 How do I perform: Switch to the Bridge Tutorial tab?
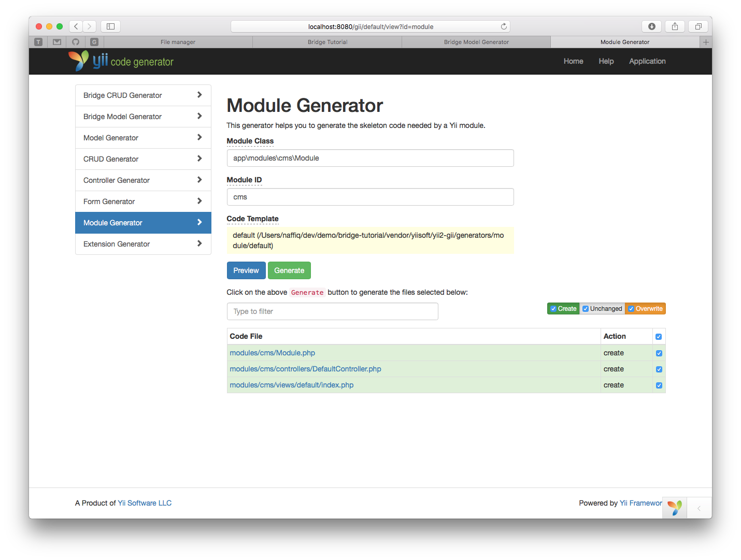pos(327,42)
